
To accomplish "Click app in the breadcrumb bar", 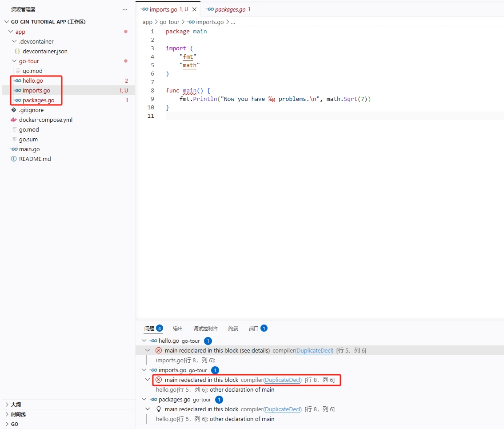I will (x=147, y=21).
